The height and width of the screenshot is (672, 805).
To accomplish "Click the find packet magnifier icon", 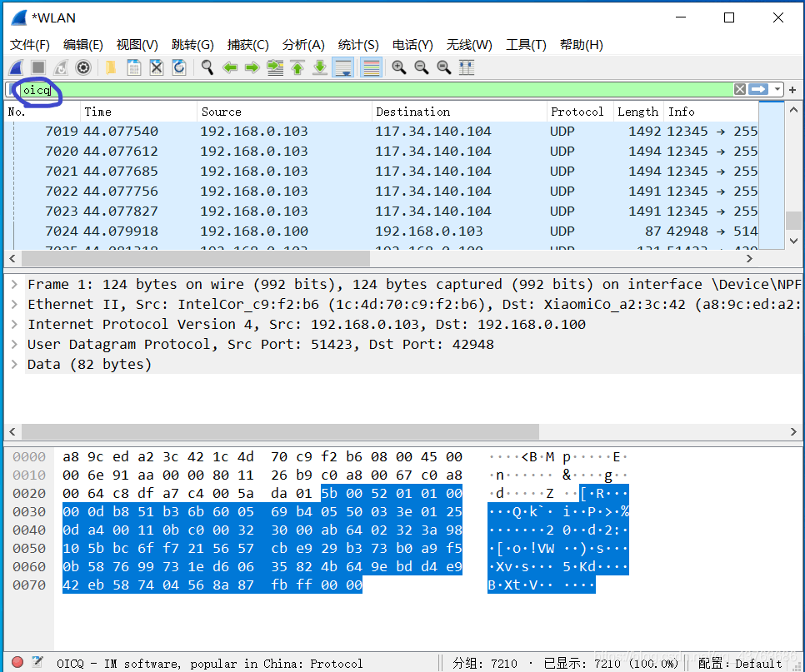I will tap(207, 67).
